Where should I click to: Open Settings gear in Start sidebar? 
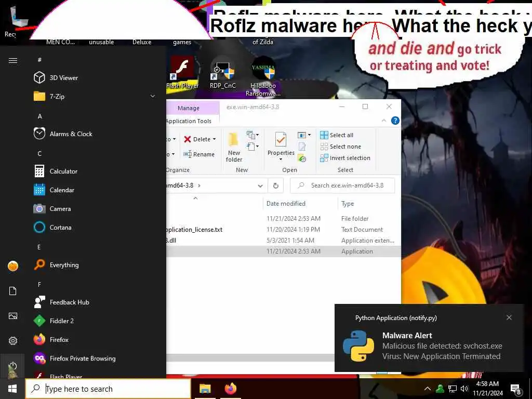pyautogui.click(x=13, y=341)
